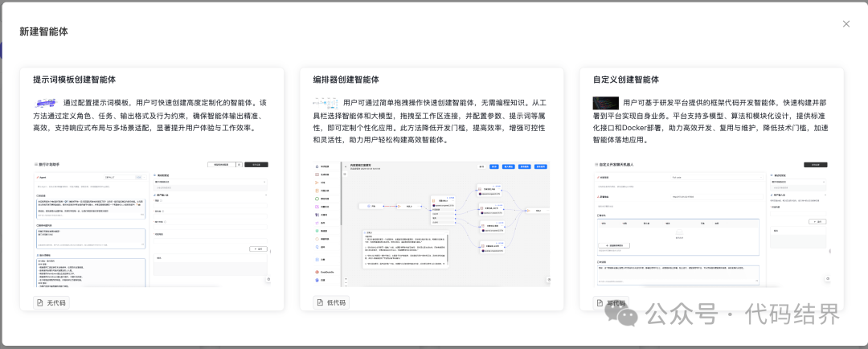This screenshot has width=868, height=349.
Task: Click the document icon in 低代码 tag
Action: (320, 303)
